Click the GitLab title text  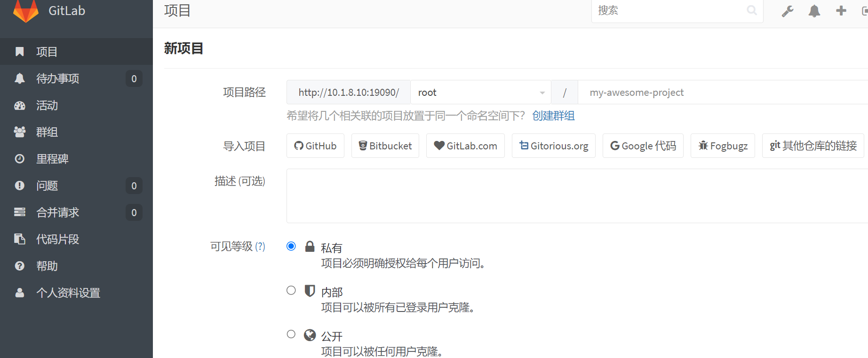click(x=67, y=10)
